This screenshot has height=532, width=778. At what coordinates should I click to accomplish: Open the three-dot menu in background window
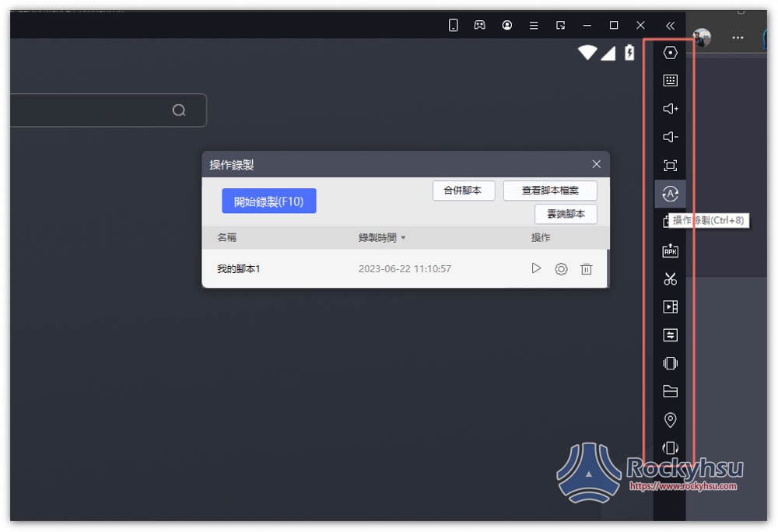coord(738,37)
